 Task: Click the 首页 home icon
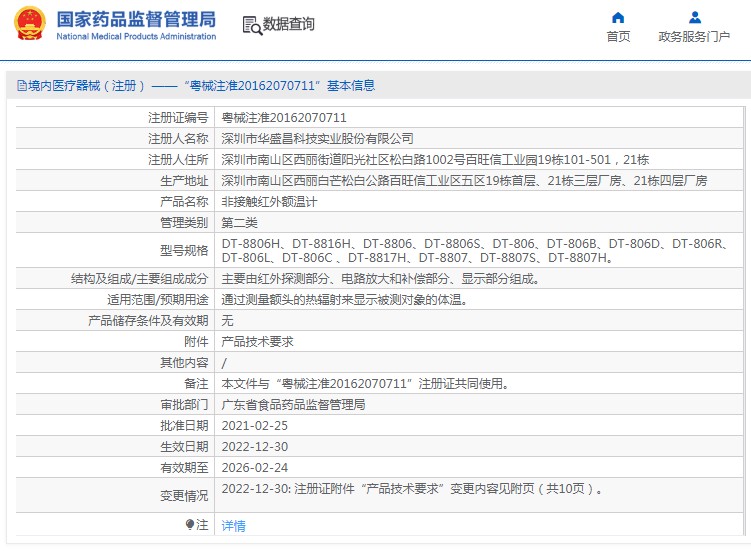pos(618,18)
